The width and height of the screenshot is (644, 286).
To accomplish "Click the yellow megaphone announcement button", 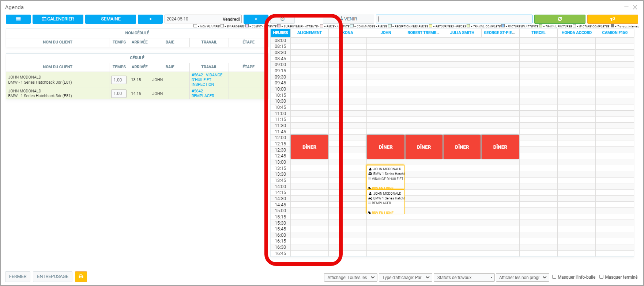I will pos(613,19).
